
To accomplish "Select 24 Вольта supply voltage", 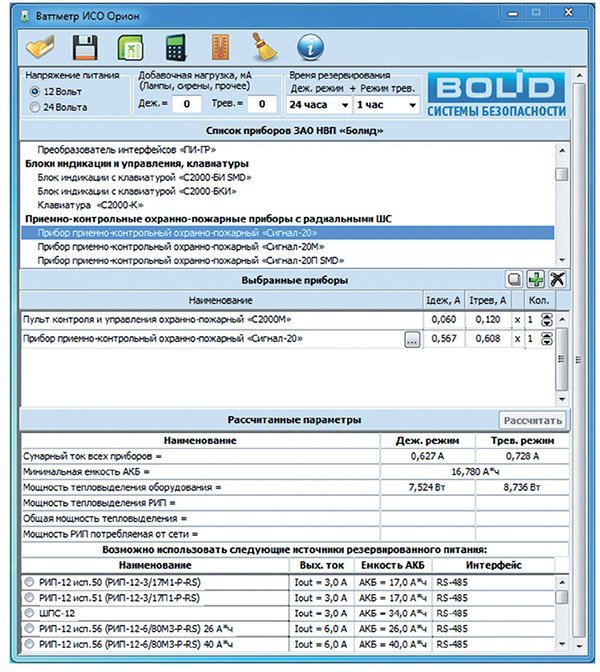I will pyautogui.click(x=35, y=107).
